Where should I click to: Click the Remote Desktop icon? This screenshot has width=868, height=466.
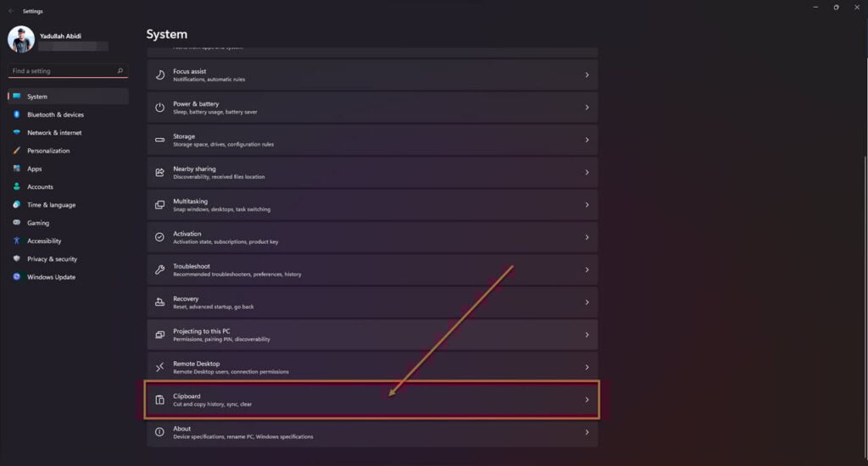pyautogui.click(x=160, y=368)
